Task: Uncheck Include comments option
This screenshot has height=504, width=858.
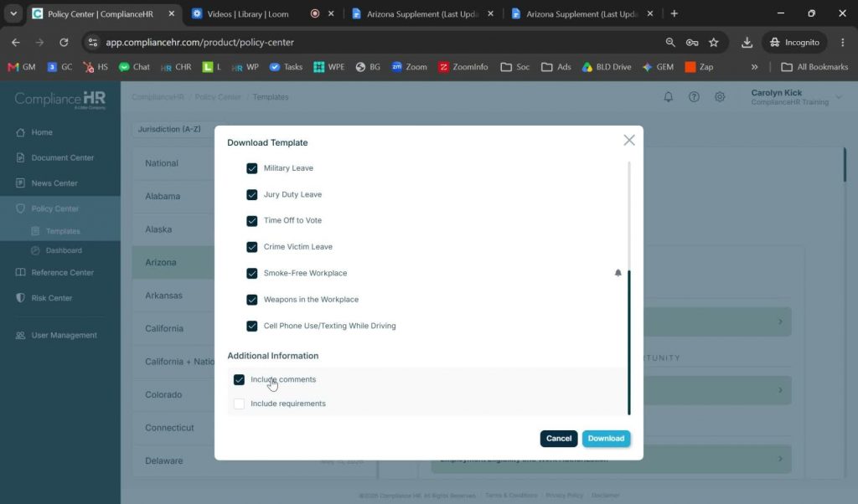Action: [239, 379]
